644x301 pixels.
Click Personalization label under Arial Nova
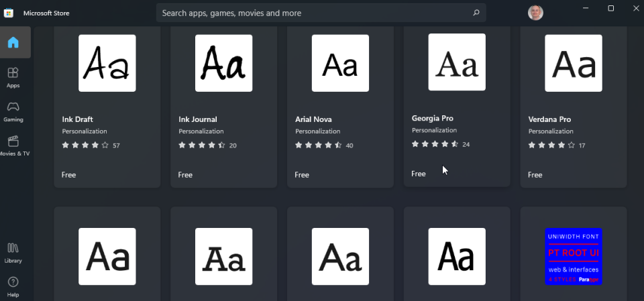click(x=318, y=131)
